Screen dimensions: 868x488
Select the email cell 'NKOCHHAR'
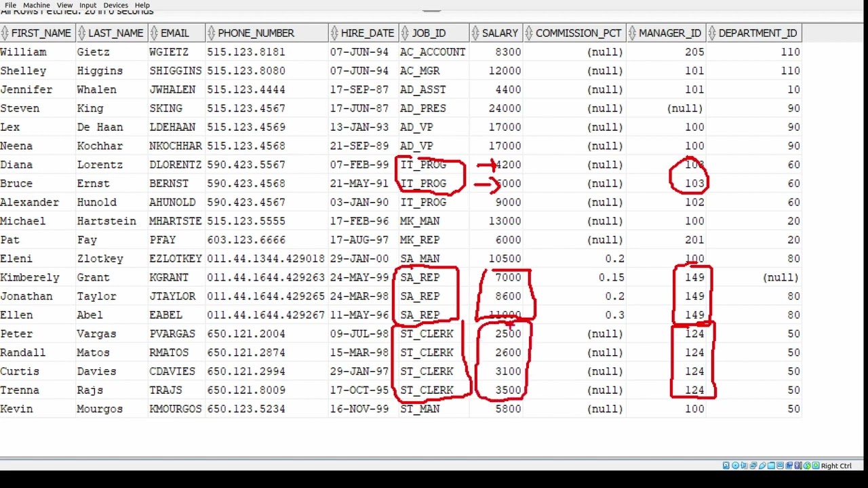[x=176, y=146]
